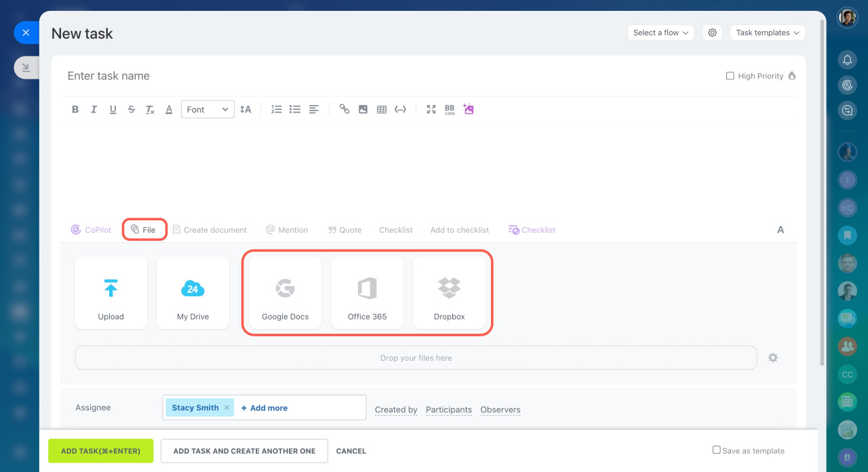Close the New task slider

click(26, 33)
